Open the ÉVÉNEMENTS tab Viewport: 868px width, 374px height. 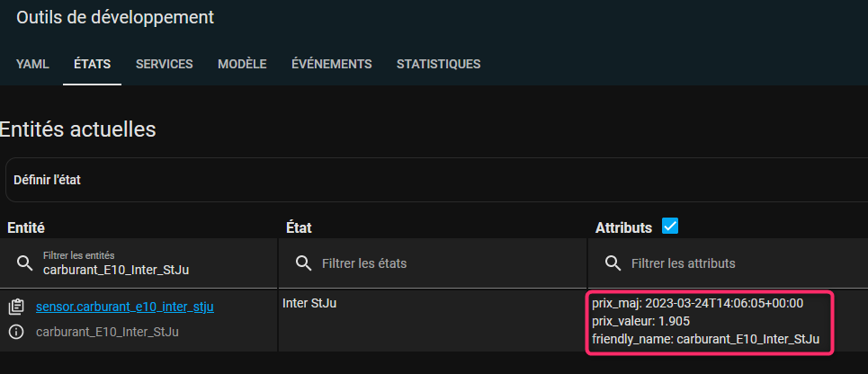pyautogui.click(x=332, y=64)
